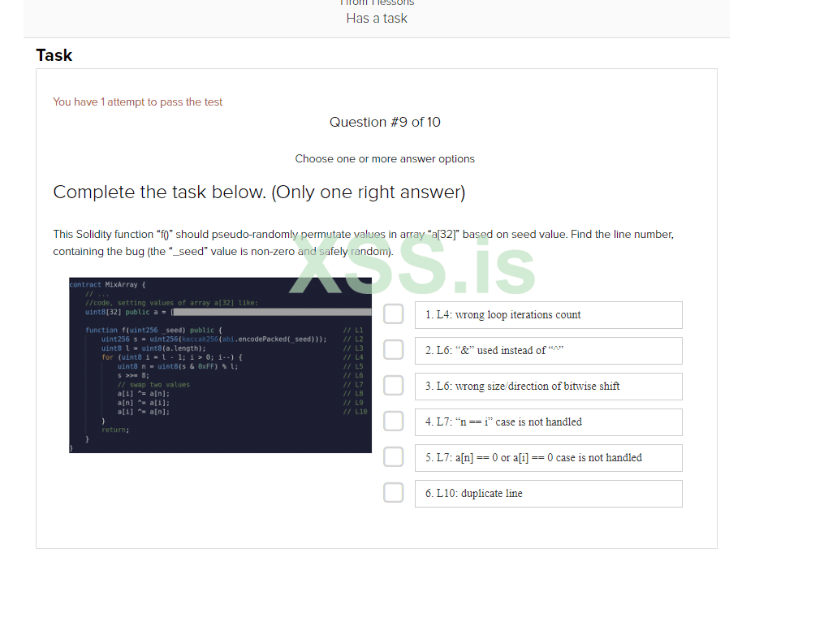Click "You have 1 attempt to pass the test"

click(x=138, y=102)
